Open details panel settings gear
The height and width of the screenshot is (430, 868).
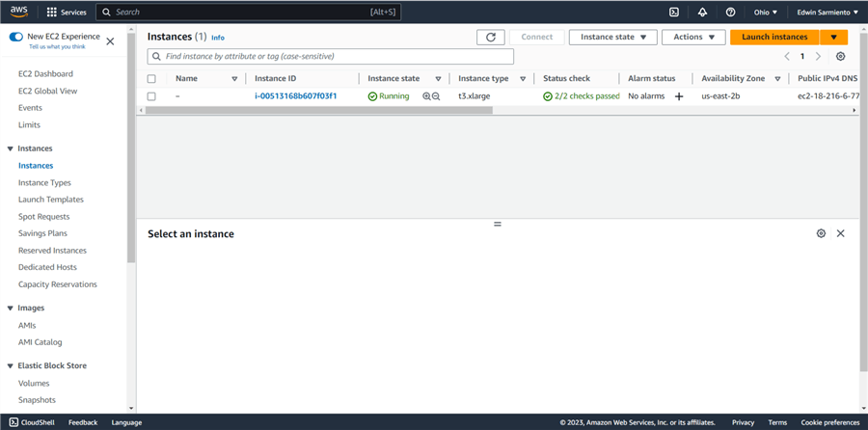coord(821,233)
